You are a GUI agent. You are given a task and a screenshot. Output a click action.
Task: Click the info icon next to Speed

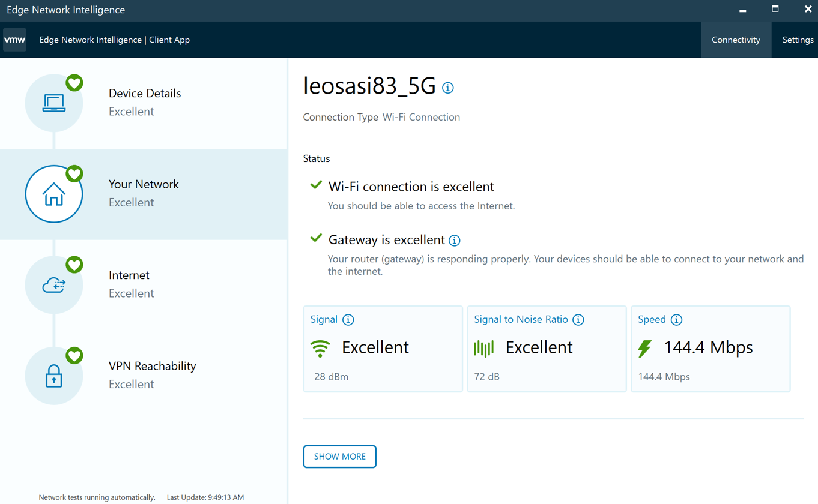pos(677,320)
